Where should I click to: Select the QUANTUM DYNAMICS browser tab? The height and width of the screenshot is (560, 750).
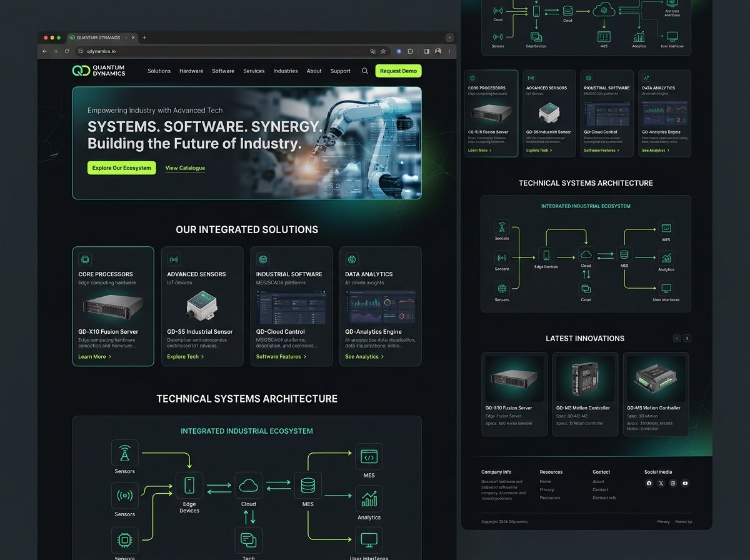pyautogui.click(x=103, y=37)
